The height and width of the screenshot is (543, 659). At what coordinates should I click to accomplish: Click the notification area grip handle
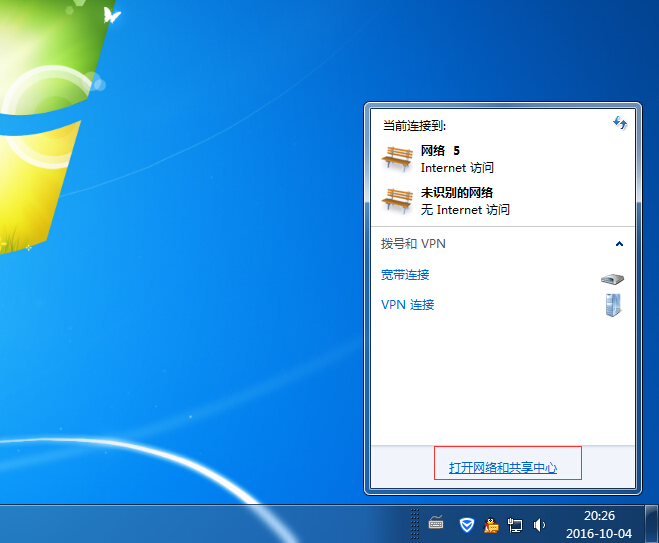[415, 524]
